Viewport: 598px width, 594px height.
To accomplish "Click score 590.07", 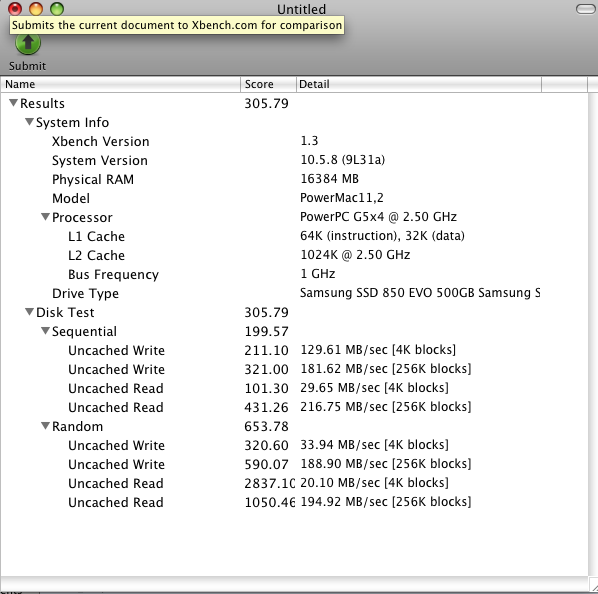I will [266, 464].
